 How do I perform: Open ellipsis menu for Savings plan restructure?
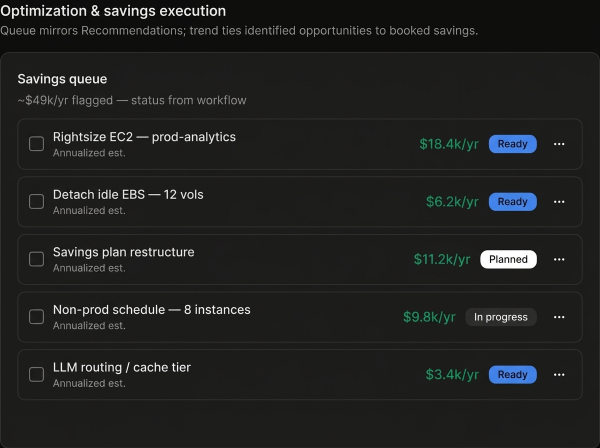[559, 259]
